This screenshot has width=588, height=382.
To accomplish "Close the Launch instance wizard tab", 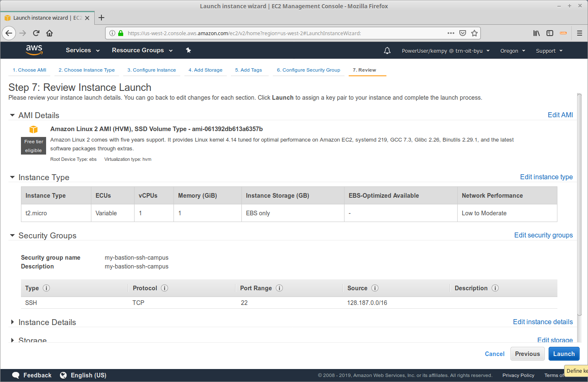I will click(87, 18).
